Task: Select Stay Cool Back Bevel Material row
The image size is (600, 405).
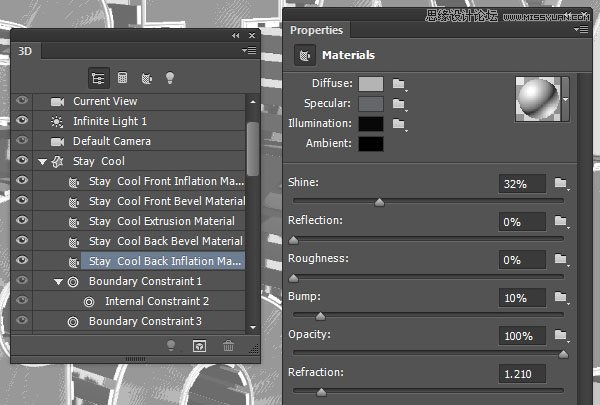Action: click(x=139, y=241)
